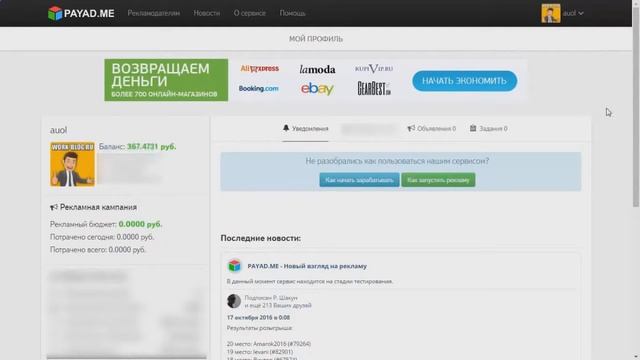Open the user avatar in top bar
This screenshot has height=360, width=640.
551,13
